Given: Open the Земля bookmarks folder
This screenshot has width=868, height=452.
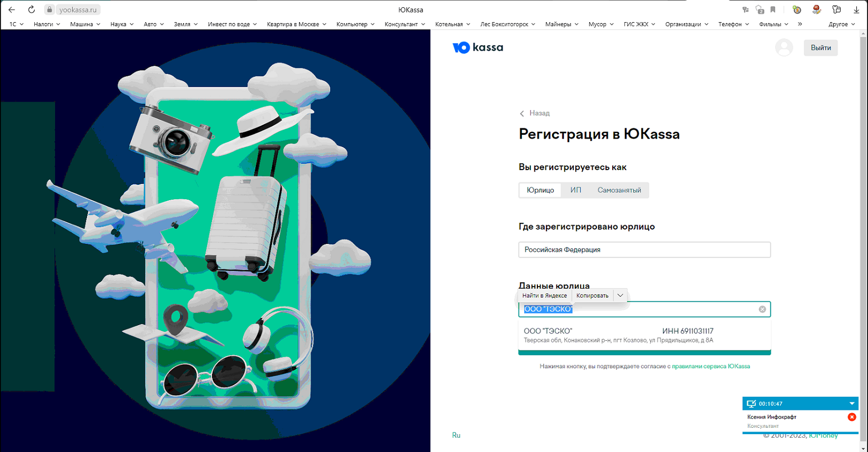Looking at the screenshot, I should (186, 24).
